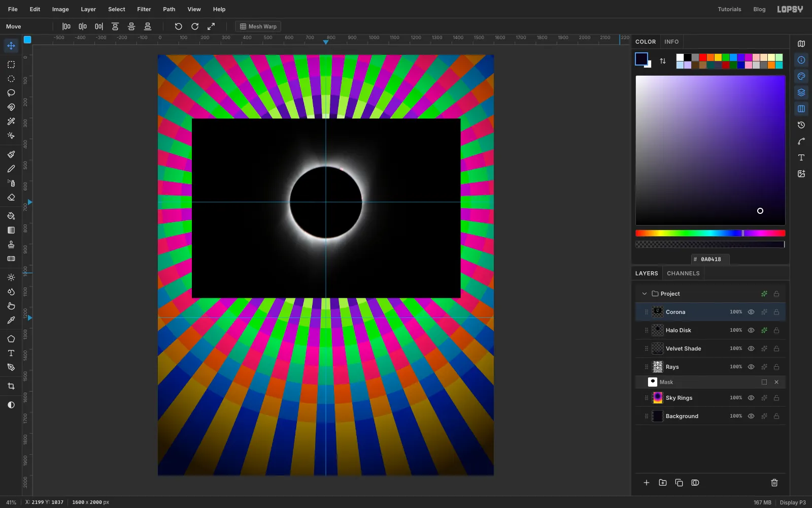Image resolution: width=812 pixels, height=508 pixels.
Task: Collapse the Project folder group
Action: pos(645,294)
